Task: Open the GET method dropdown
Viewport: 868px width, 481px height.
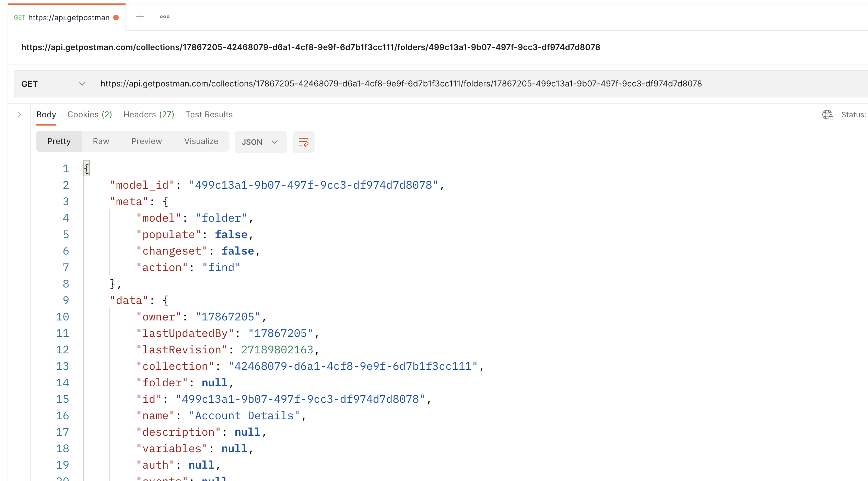Action: coord(53,84)
